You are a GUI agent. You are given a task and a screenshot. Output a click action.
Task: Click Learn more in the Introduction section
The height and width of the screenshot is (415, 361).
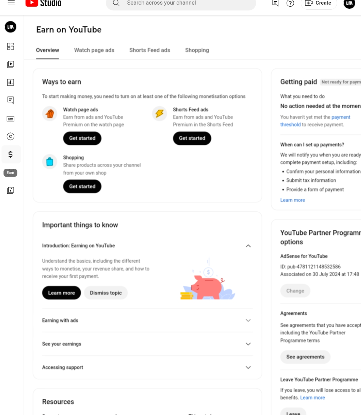tap(61, 293)
